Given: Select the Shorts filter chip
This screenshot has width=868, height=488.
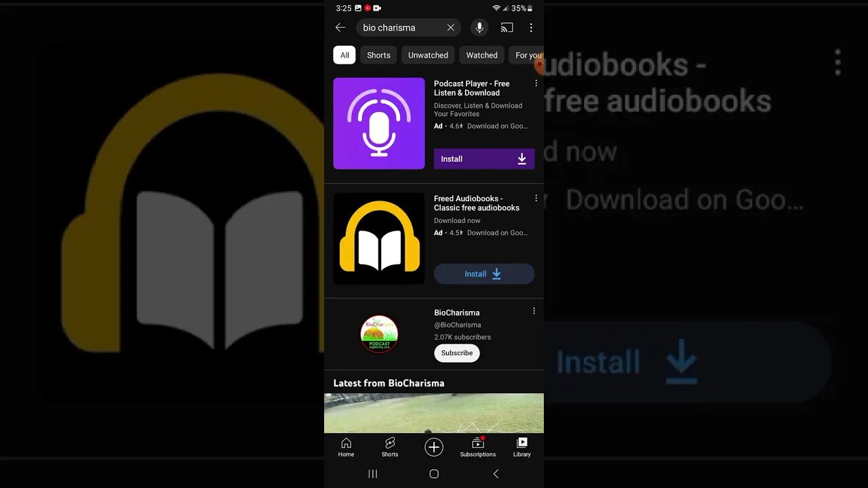Looking at the screenshot, I should [x=378, y=55].
